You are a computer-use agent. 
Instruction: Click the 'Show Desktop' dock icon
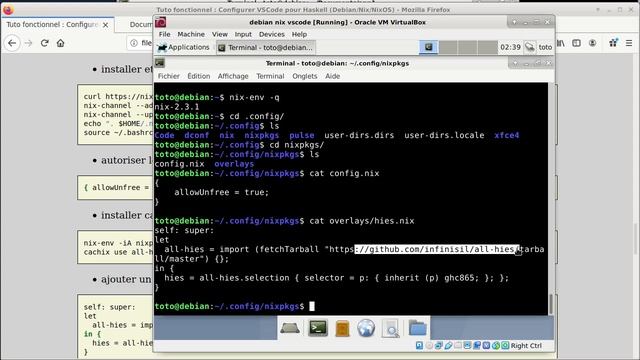click(x=290, y=328)
